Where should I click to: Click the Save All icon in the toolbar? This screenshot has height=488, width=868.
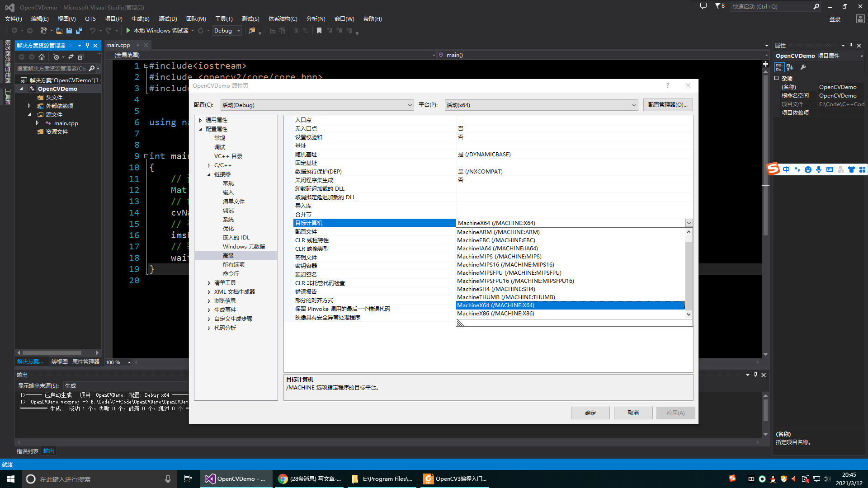point(79,30)
